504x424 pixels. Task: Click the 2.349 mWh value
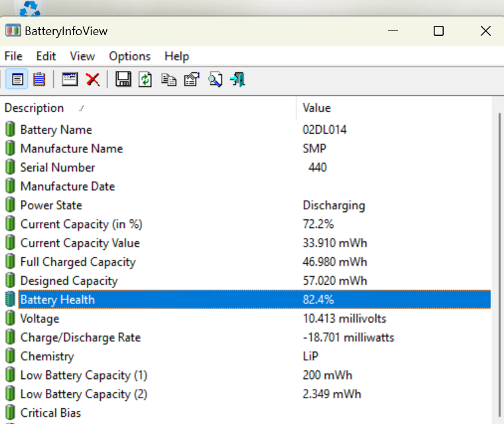332,394
